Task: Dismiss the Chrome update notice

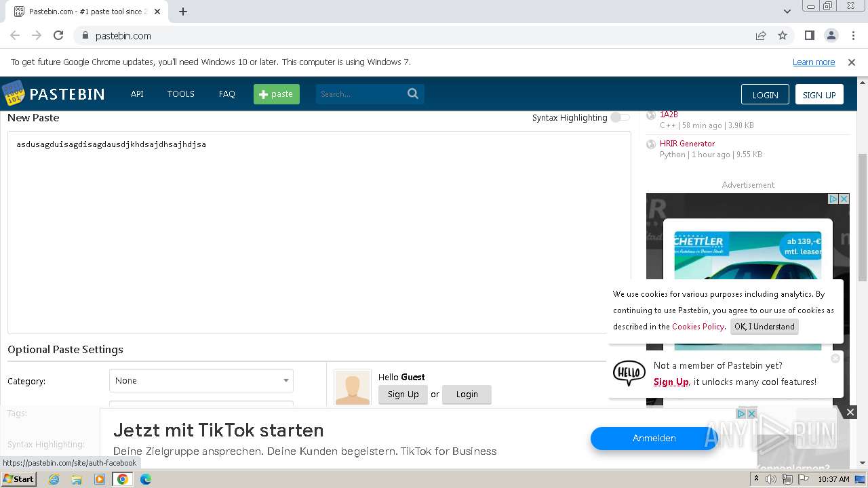Action: click(x=852, y=62)
